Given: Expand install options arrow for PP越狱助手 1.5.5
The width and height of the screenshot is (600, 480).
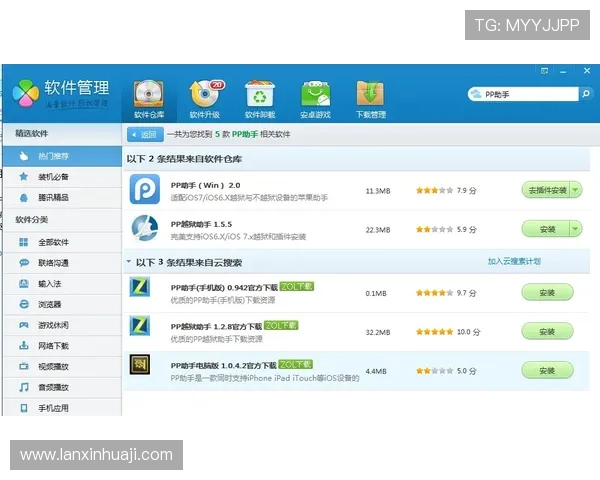Looking at the screenshot, I should point(576,229).
